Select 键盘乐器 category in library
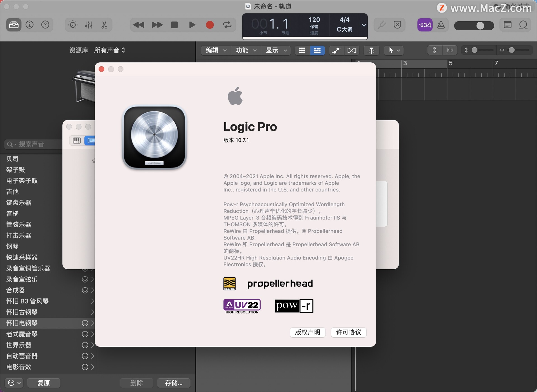The width and height of the screenshot is (537, 392). tap(19, 203)
